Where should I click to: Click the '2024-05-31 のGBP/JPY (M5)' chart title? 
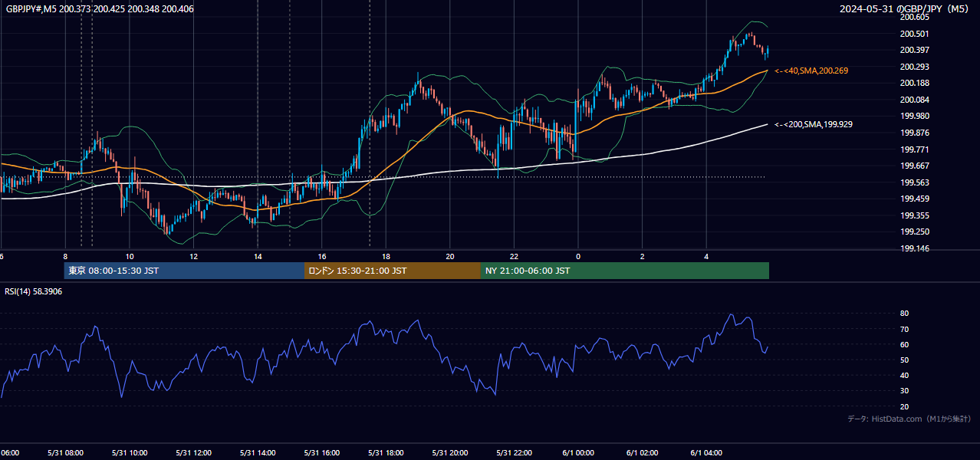(905, 8)
